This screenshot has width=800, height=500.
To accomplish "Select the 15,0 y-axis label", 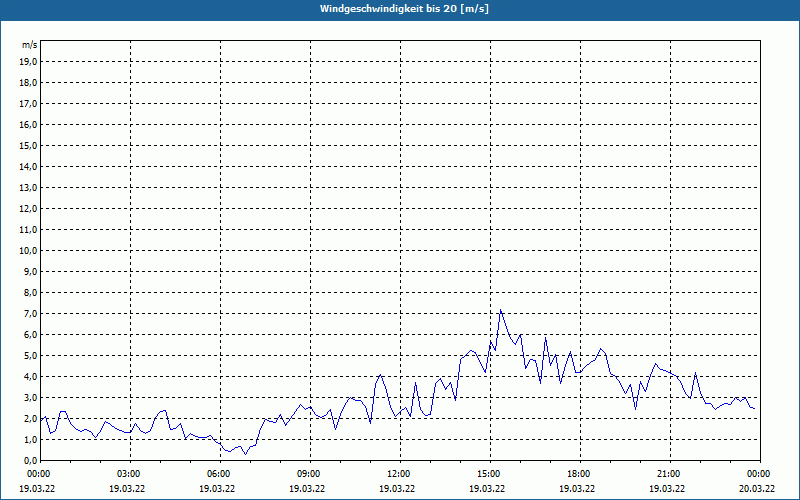I will [x=28, y=145].
